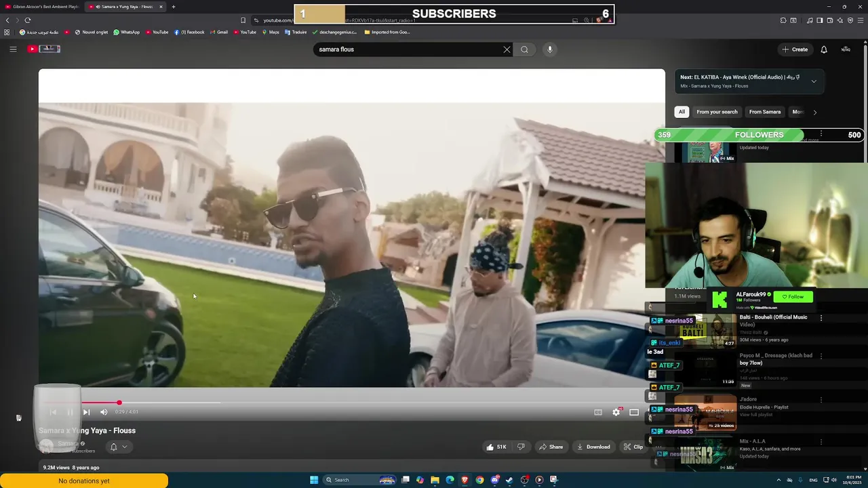Follow ALFarouk99 on Kick overlay
This screenshot has height=488, width=868.
793,296
